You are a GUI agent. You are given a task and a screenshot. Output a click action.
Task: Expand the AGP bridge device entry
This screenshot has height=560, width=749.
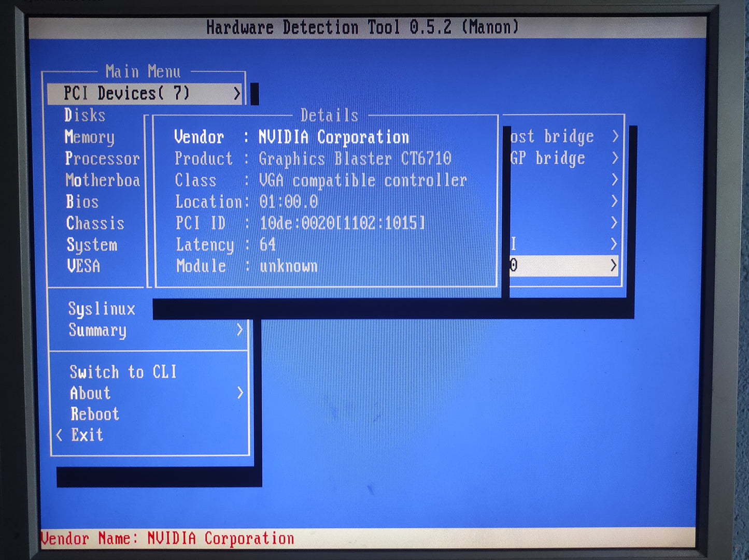point(616,158)
